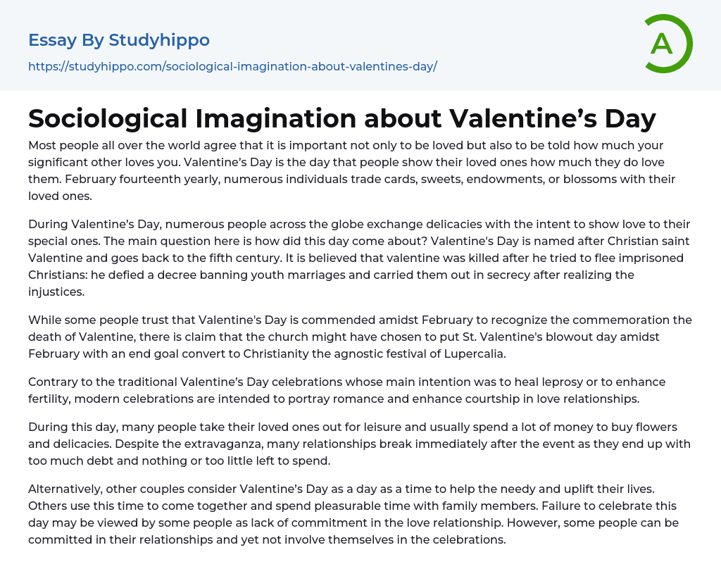The height and width of the screenshot is (588, 721).
Task: Click the paragraph starting 'During this day, many'
Action: coord(352,443)
